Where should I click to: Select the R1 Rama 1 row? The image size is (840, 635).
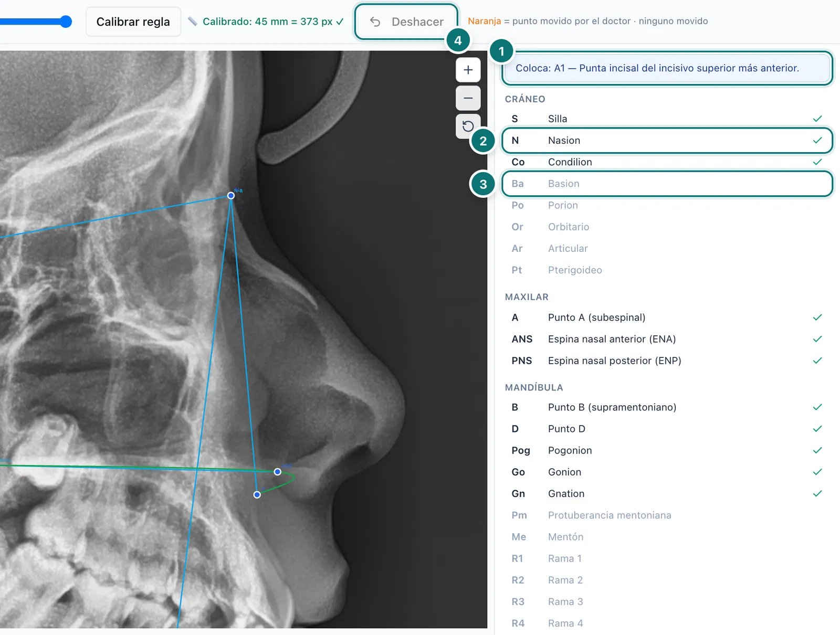click(667, 558)
